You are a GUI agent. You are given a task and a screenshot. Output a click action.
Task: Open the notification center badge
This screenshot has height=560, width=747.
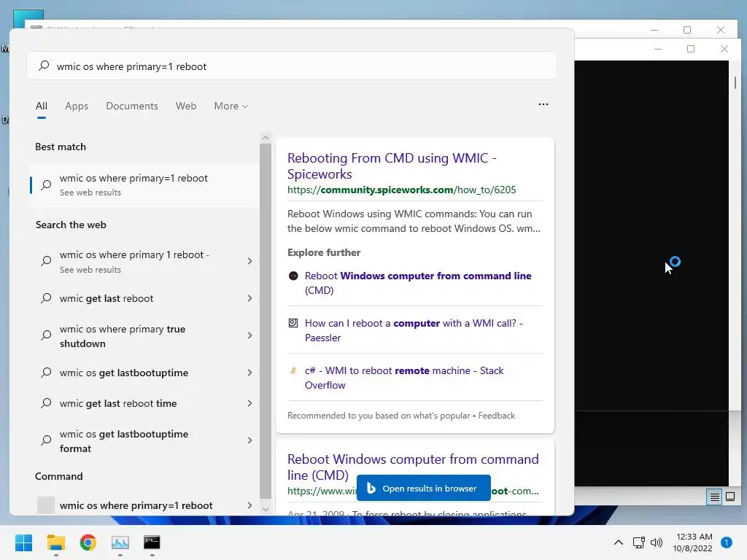tap(726, 542)
